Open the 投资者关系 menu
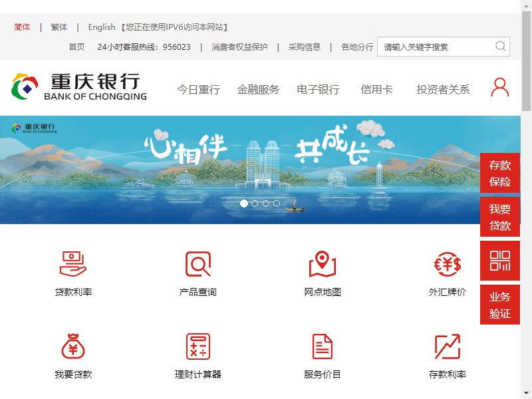This screenshot has height=399, width=532. coord(443,89)
